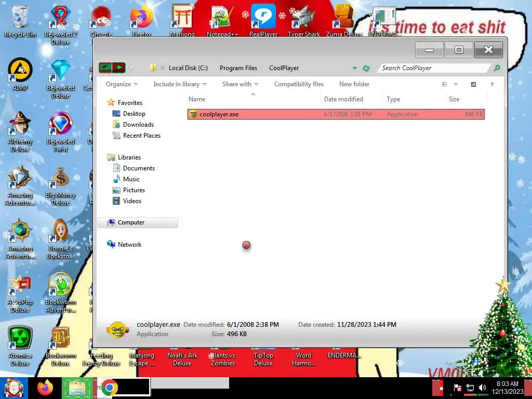Launch Alchemy Deluxe desktop shortcut

tap(20, 131)
